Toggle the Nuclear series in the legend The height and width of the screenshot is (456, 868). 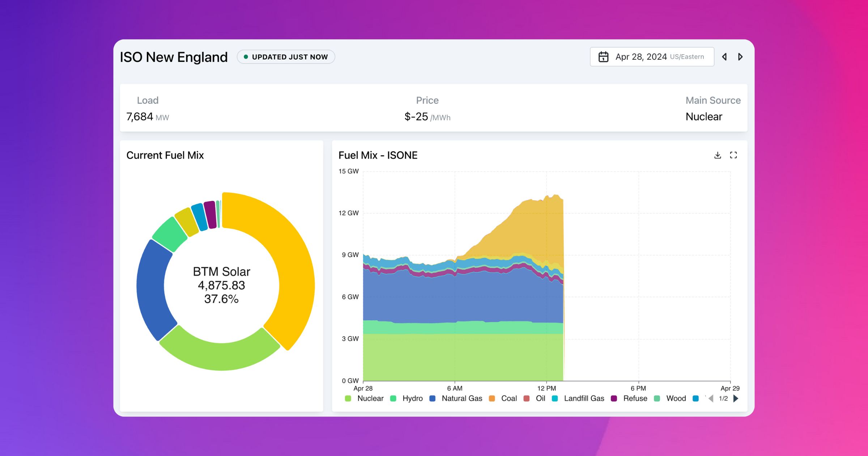[x=370, y=398]
